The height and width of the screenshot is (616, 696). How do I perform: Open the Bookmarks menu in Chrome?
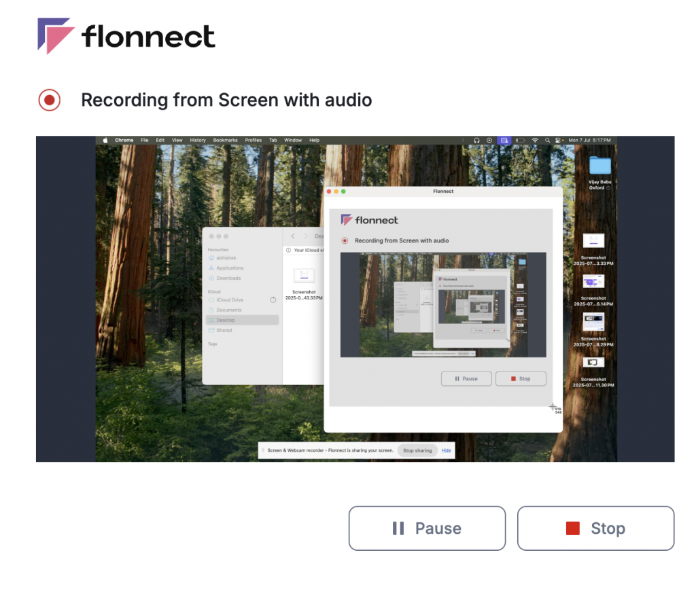click(x=225, y=140)
